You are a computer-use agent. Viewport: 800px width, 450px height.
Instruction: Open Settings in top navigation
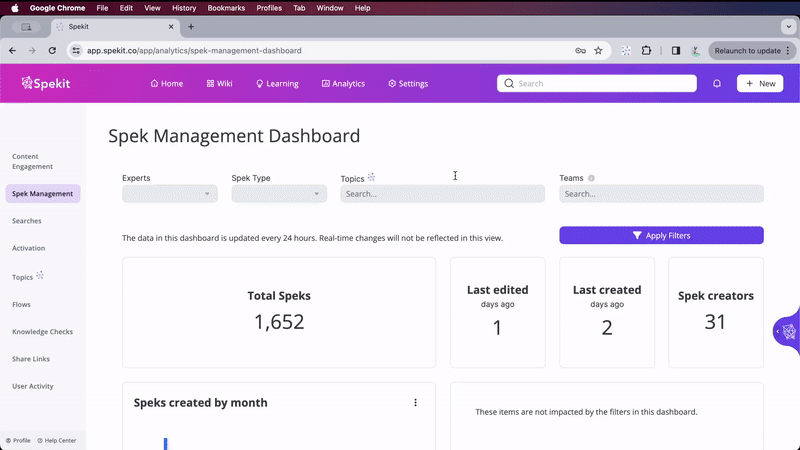(x=408, y=84)
